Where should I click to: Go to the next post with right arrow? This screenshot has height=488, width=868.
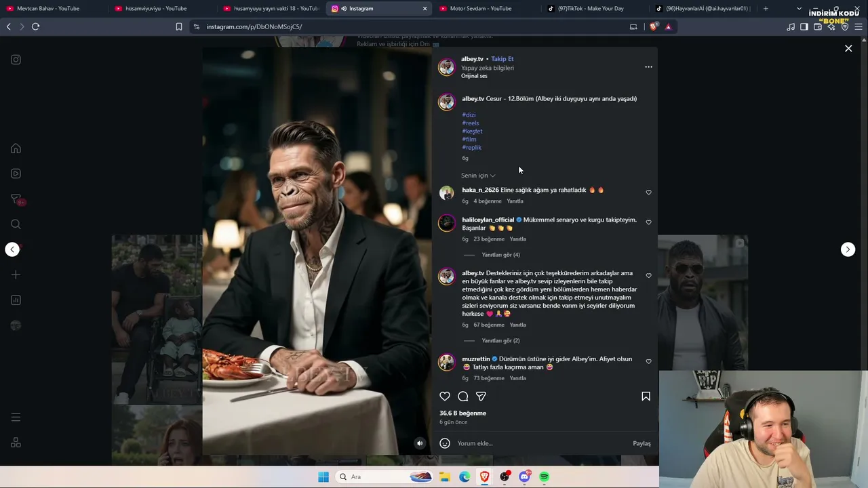pyautogui.click(x=848, y=249)
